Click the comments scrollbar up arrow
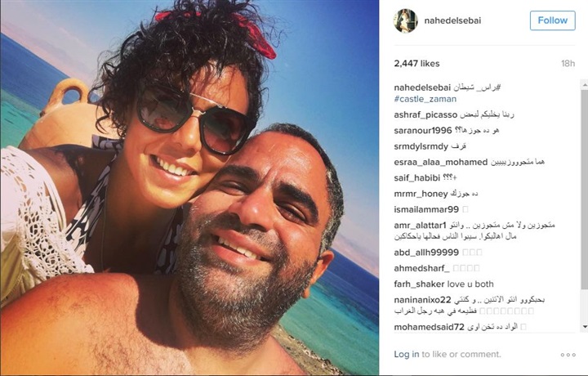This screenshot has height=376, width=588. [x=585, y=86]
